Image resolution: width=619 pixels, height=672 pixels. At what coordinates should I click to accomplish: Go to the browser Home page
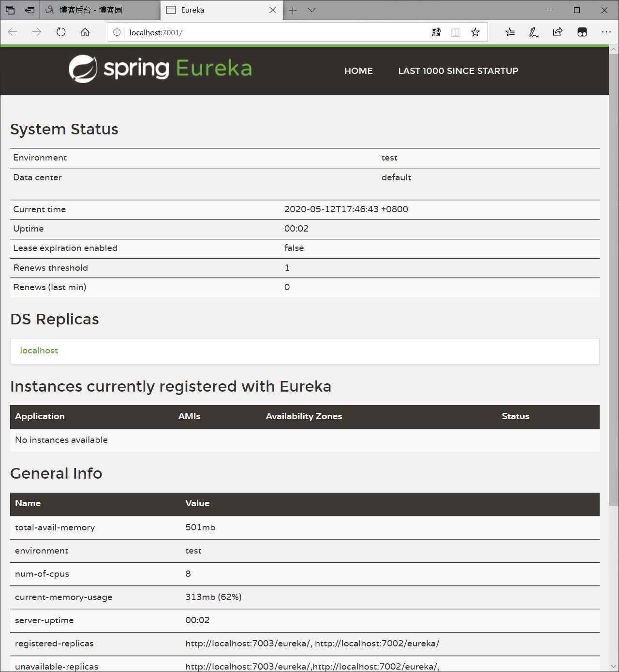[x=85, y=32]
